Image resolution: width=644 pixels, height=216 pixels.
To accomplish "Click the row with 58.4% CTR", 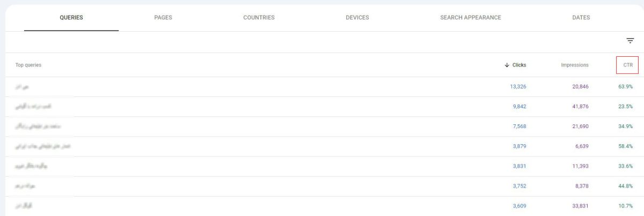I will point(322,146).
